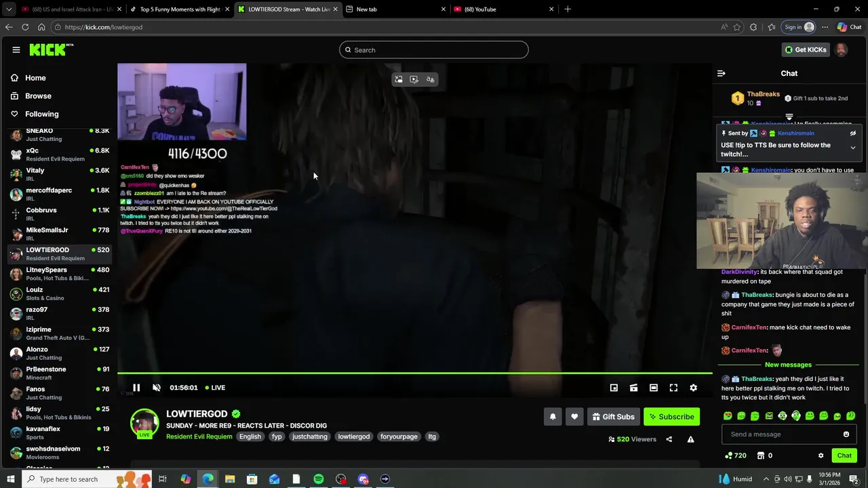Open Vitaly channel in sidebar

[x=60, y=174]
